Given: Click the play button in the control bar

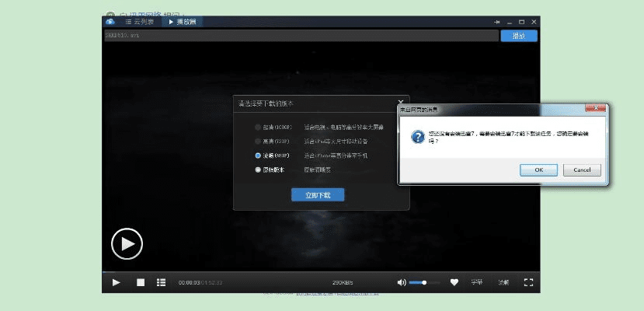Looking at the screenshot, I should 116,282.
